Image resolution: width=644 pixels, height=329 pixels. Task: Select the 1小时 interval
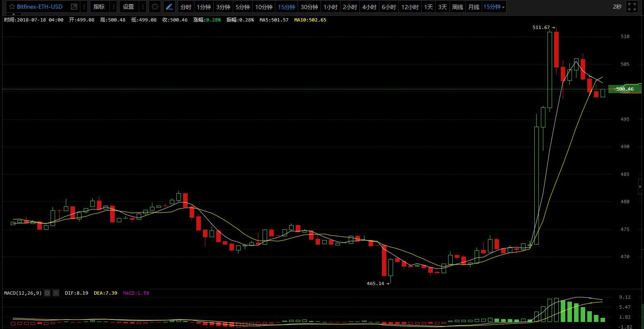click(x=330, y=7)
